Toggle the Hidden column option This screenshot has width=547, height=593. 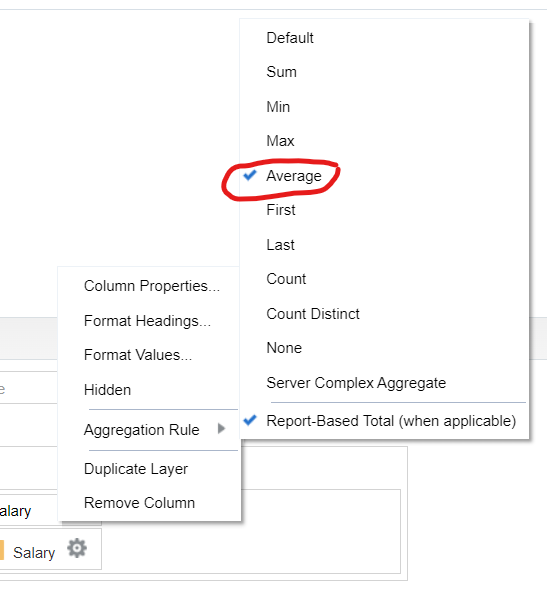coord(107,390)
